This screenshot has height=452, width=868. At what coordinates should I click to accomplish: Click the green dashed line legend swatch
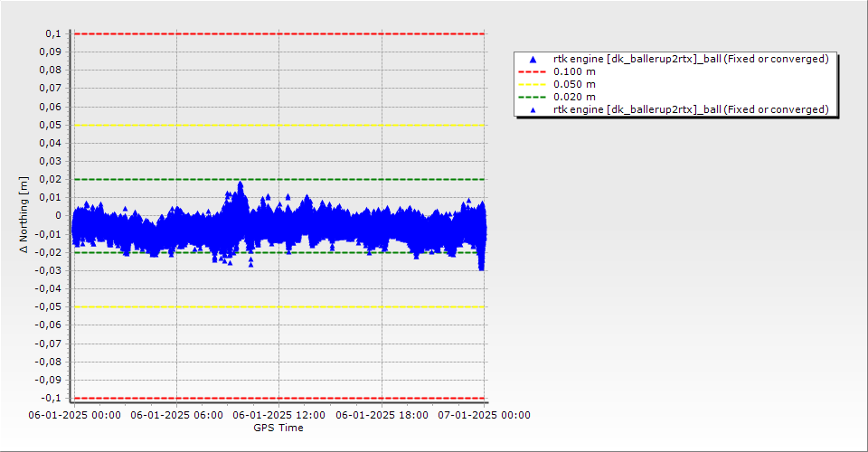[532, 98]
